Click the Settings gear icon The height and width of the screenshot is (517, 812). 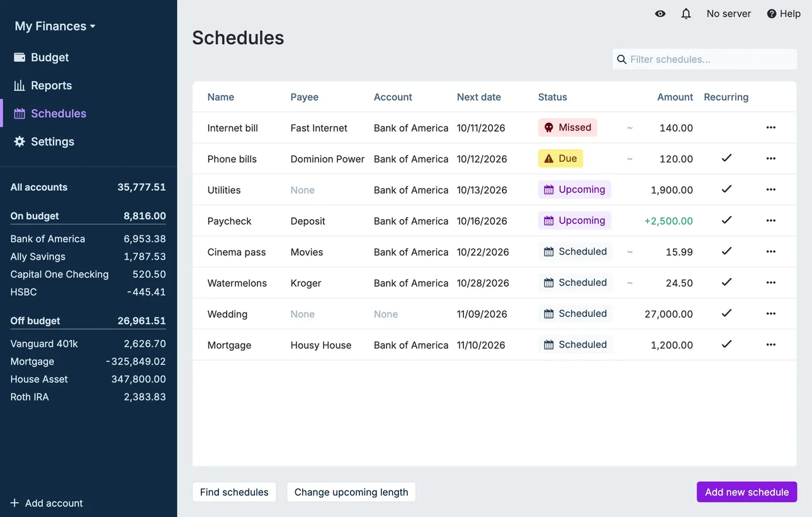click(20, 142)
